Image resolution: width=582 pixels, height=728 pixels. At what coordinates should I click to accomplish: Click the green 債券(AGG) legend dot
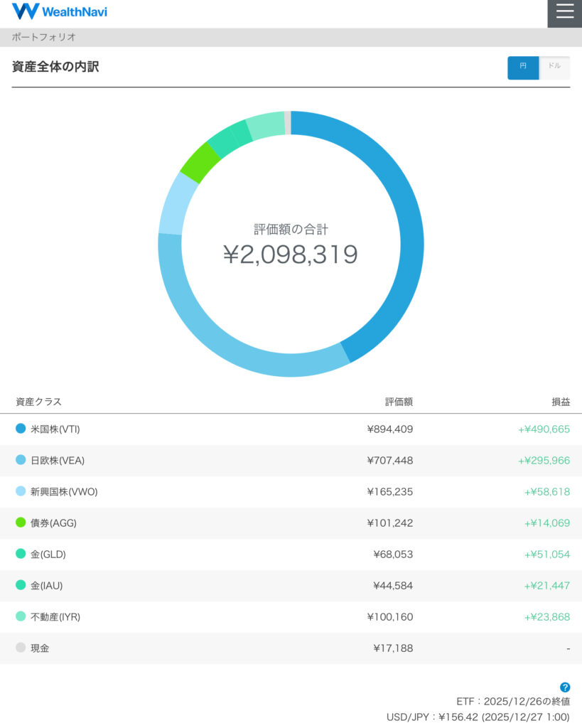[x=21, y=523]
